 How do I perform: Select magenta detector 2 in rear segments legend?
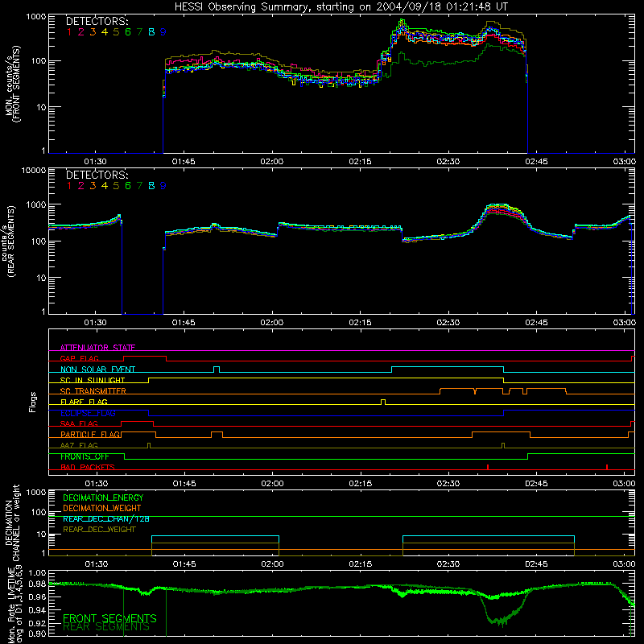(81, 186)
